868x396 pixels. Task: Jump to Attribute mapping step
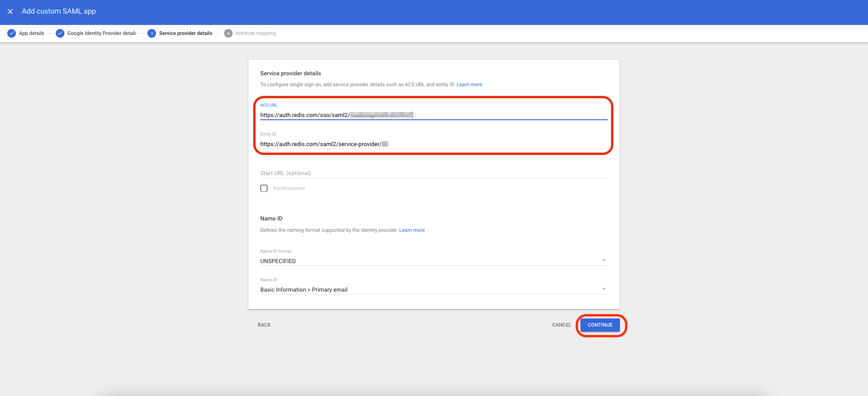[x=256, y=33]
